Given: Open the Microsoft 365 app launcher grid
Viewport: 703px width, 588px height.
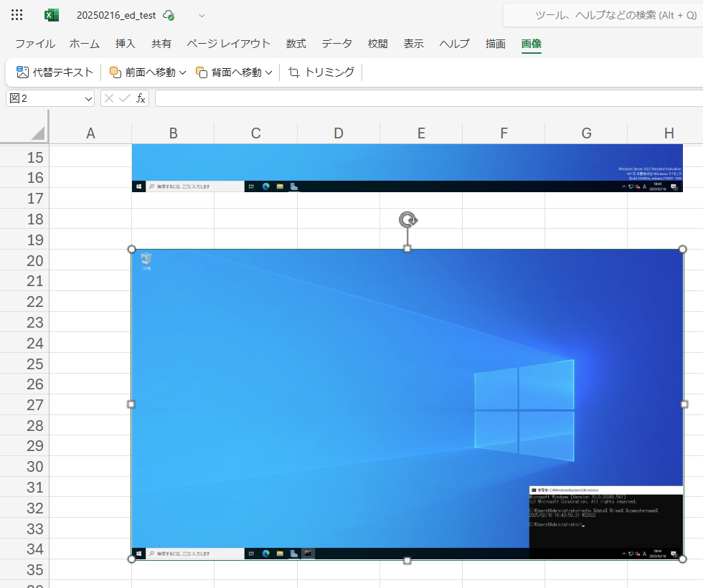Looking at the screenshot, I should click(x=17, y=15).
